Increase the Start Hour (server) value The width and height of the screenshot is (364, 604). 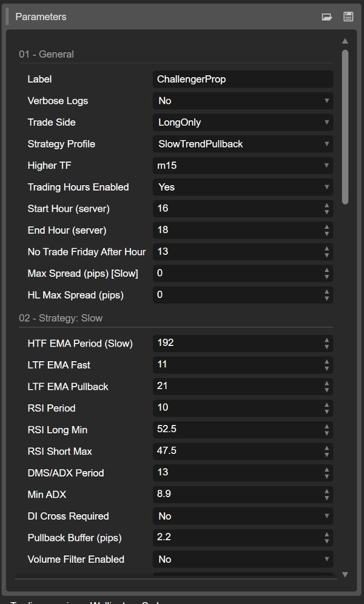[x=327, y=206]
